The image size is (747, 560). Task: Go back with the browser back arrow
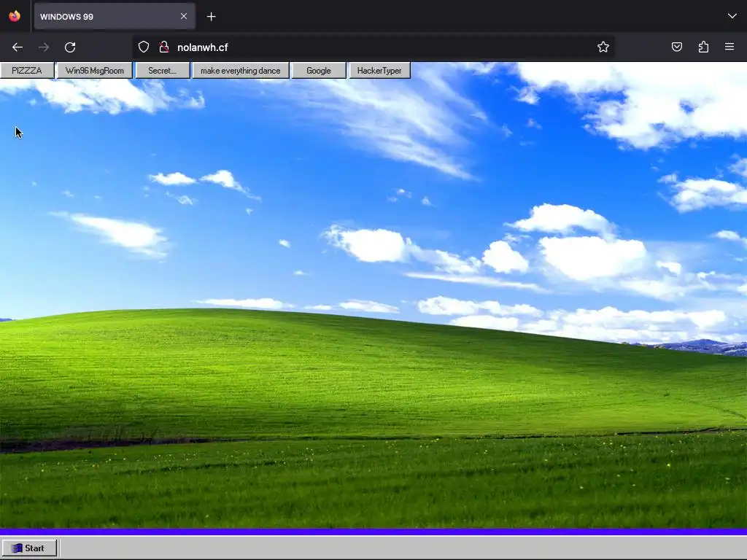pyautogui.click(x=18, y=47)
